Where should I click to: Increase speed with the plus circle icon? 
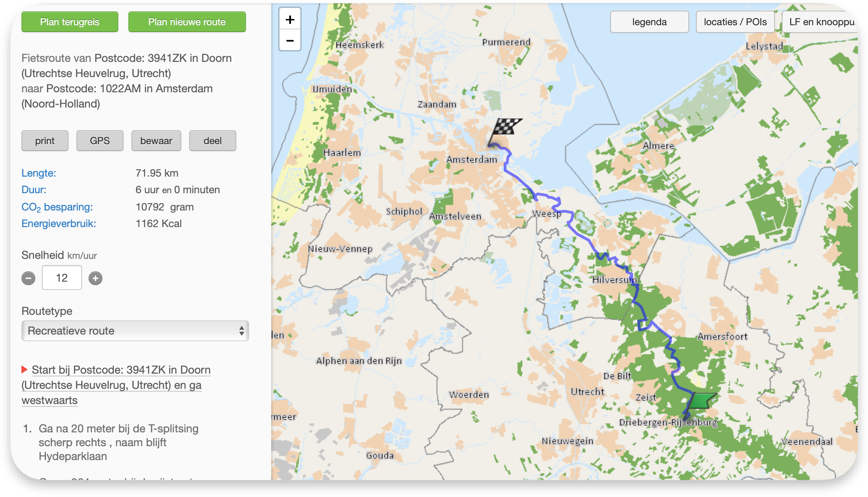(95, 278)
